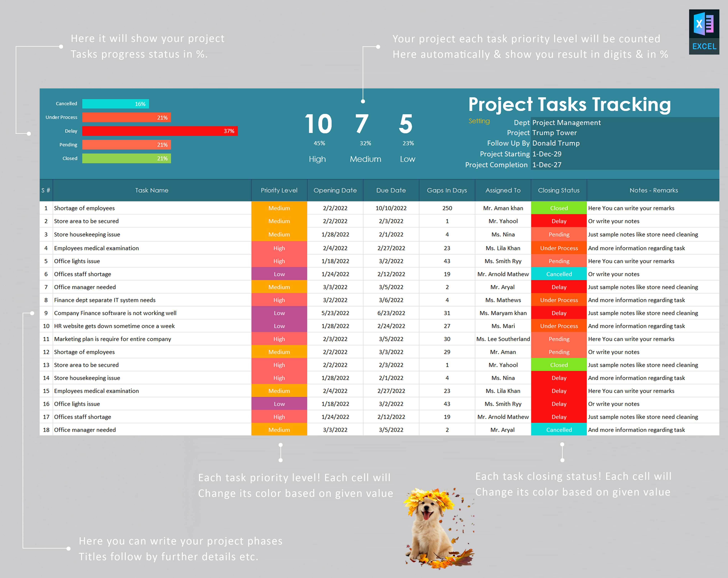Screen dimensions: 728x578
Task: Click the Cancelled status on Office manager needed
Action: tap(559, 429)
